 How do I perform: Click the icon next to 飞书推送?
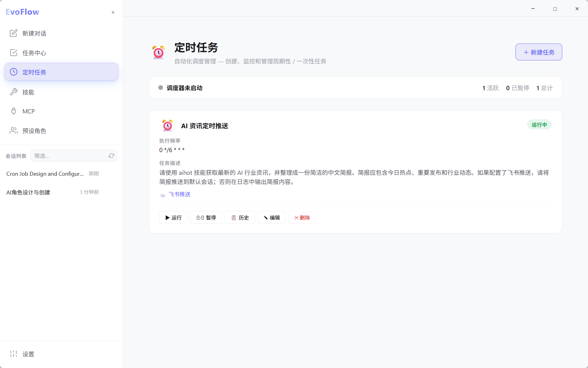click(163, 195)
